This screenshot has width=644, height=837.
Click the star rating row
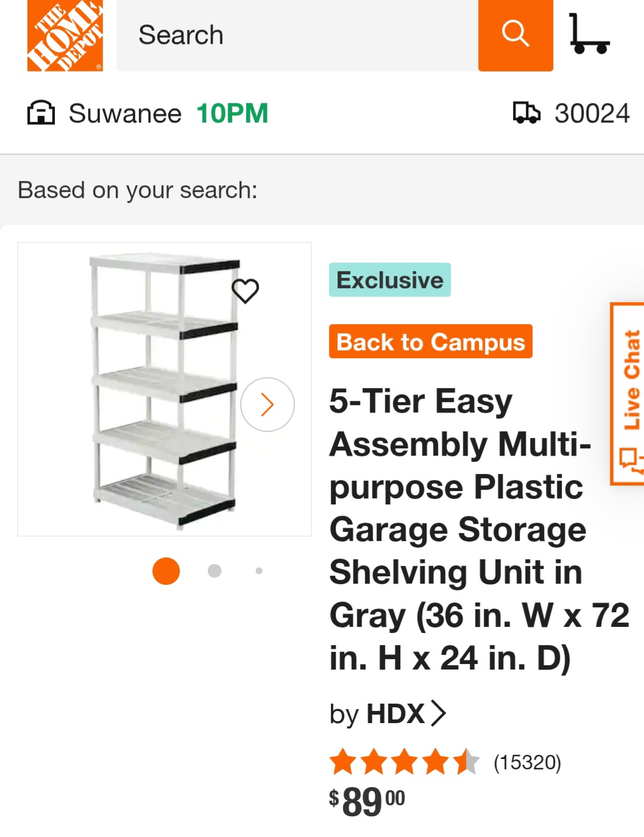pos(404,762)
